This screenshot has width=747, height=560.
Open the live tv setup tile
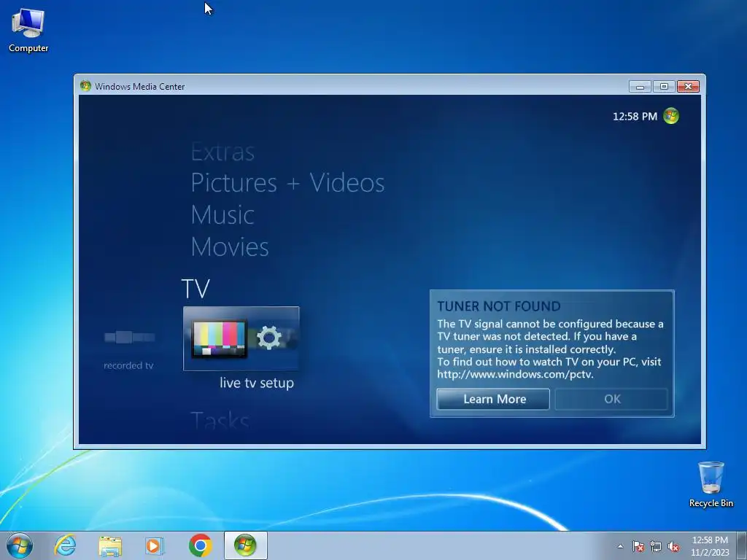(241, 338)
